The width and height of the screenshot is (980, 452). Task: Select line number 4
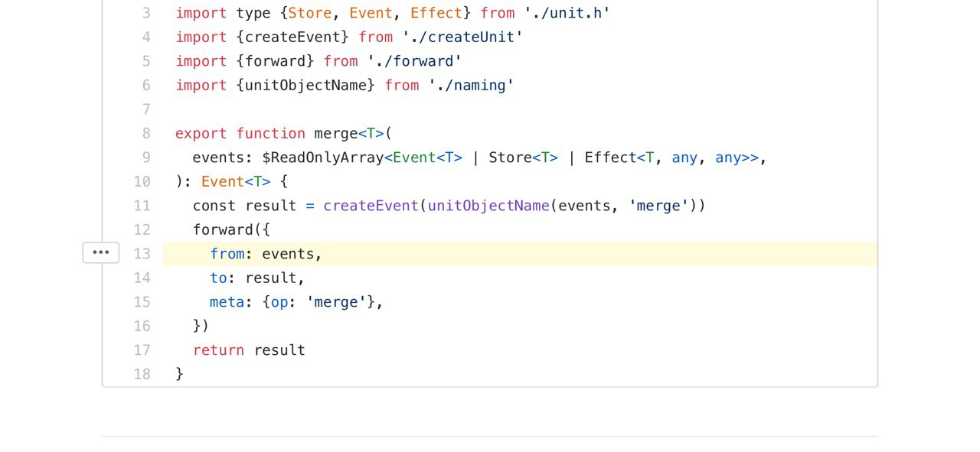coord(146,37)
